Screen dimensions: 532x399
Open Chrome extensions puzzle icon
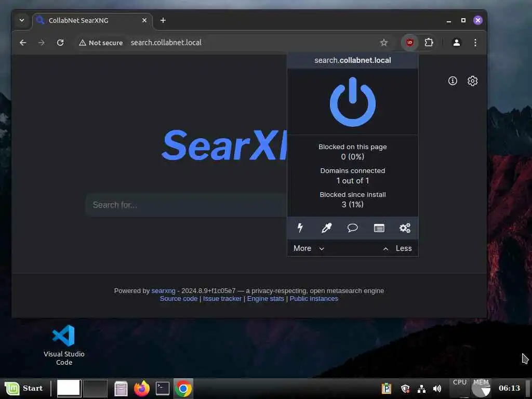tap(429, 43)
